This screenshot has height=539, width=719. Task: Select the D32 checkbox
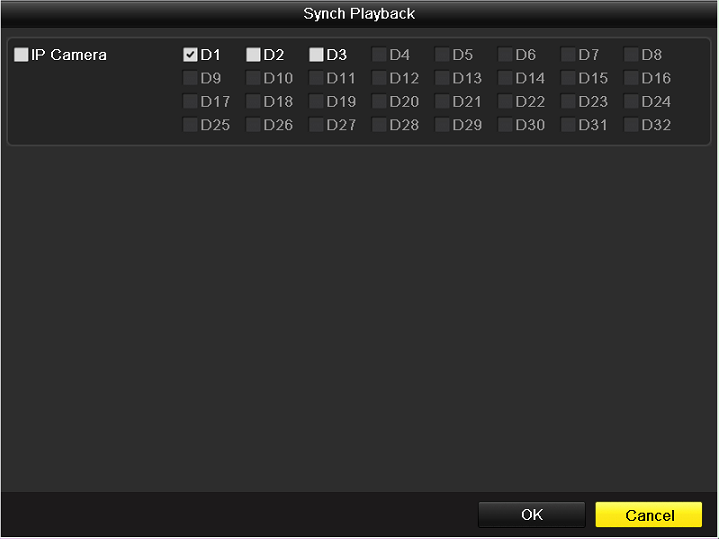tap(631, 125)
